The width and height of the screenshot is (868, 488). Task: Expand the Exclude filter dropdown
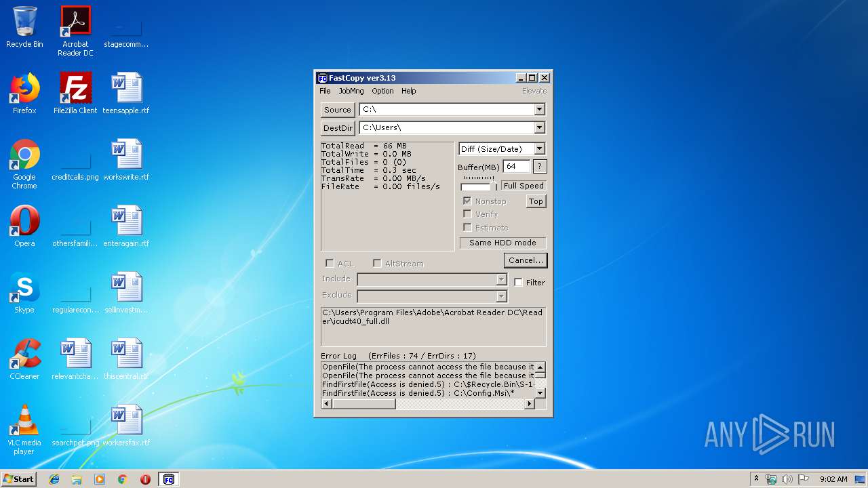point(501,296)
